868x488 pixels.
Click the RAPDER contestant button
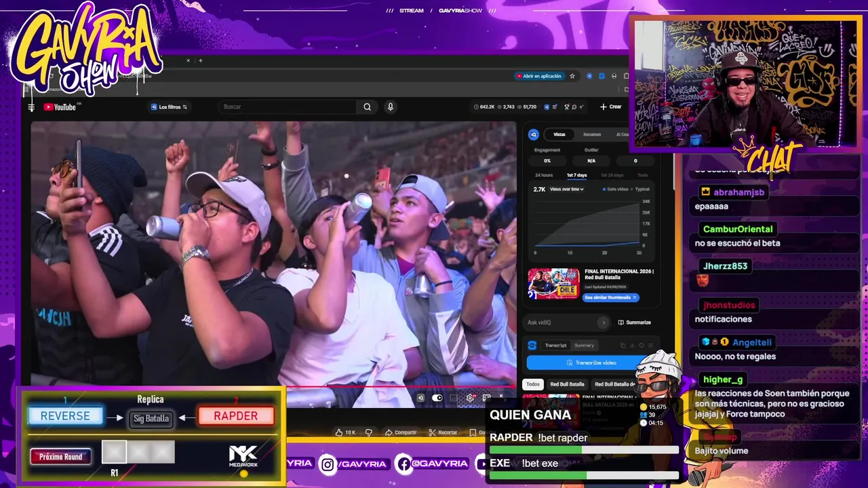pyautogui.click(x=235, y=416)
